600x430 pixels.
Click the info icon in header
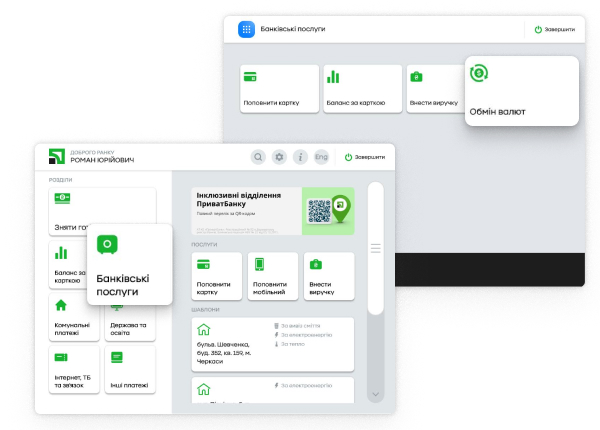[x=300, y=157]
